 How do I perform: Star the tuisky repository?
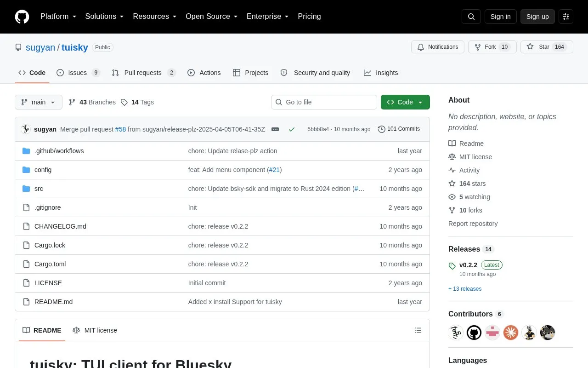[x=547, y=47]
